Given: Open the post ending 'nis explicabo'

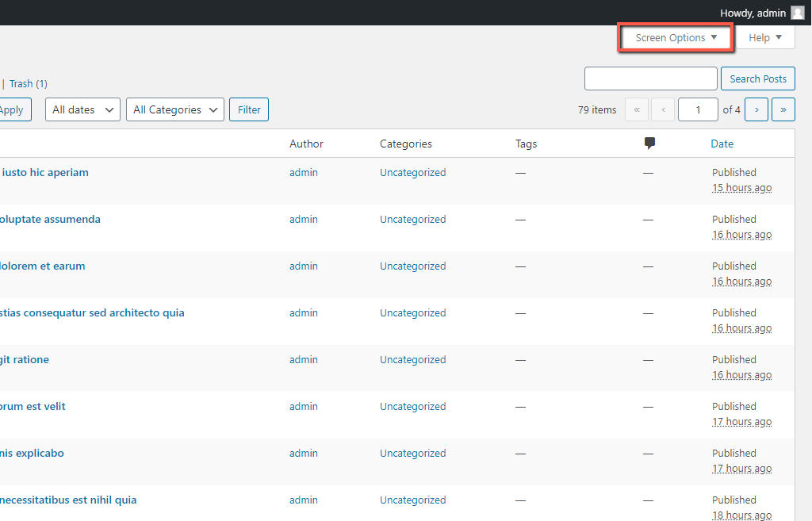Looking at the screenshot, I should [32, 453].
